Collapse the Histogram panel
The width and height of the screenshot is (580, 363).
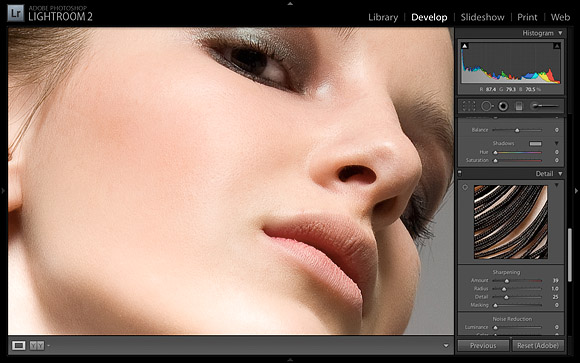coord(560,33)
